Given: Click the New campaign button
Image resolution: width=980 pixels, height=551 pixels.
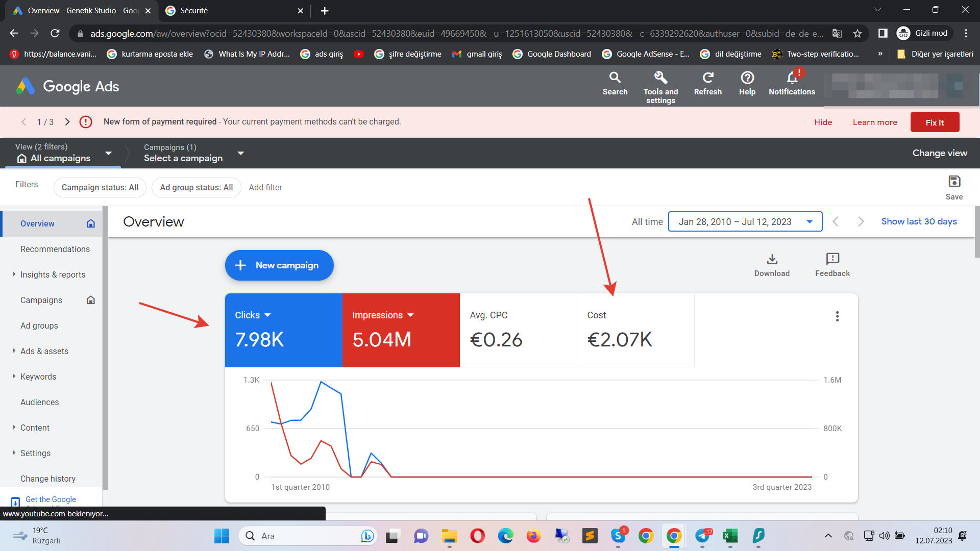Looking at the screenshot, I should [x=279, y=265].
